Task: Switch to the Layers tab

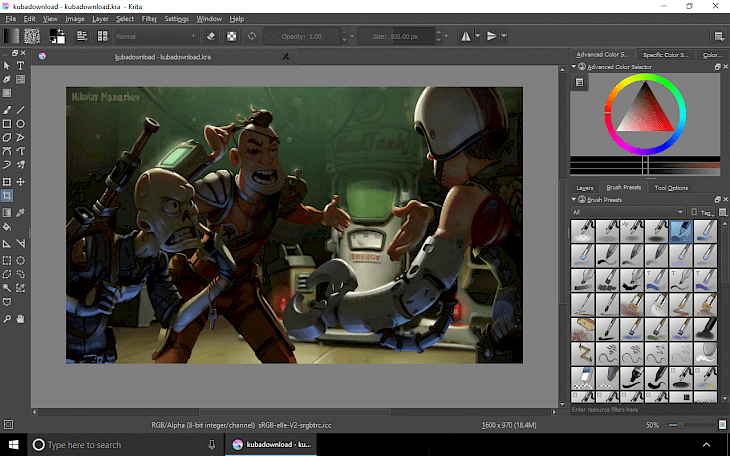Action: pyautogui.click(x=585, y=188)
